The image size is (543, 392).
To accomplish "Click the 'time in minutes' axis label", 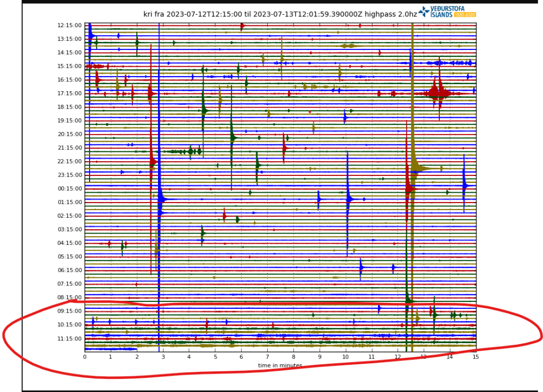I will [x=280, y=365].
